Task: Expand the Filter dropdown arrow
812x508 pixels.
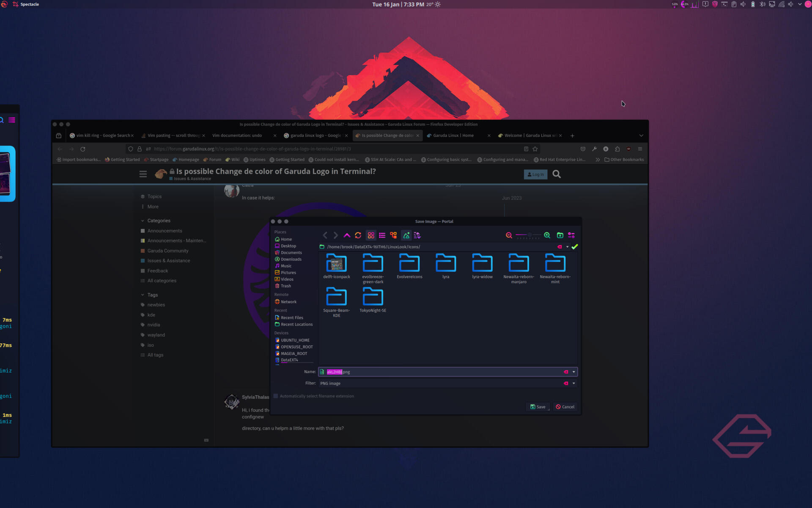Action: point(574,383)
